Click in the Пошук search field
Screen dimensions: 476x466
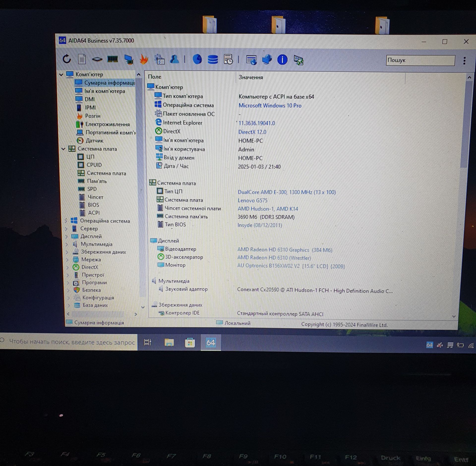[x=420, y=60]
